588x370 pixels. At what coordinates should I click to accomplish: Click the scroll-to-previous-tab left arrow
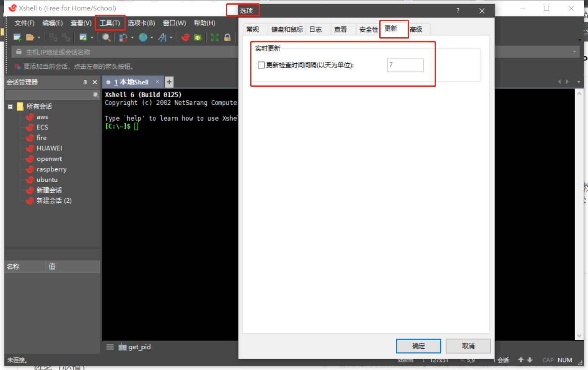pyautogui.click(x=560, y=82)
